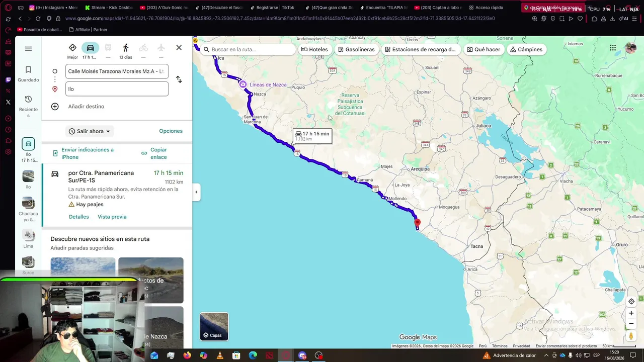The image size is (644, 362).
Task: Open the Google Maps hamburger menu
Action: [28, 49]
